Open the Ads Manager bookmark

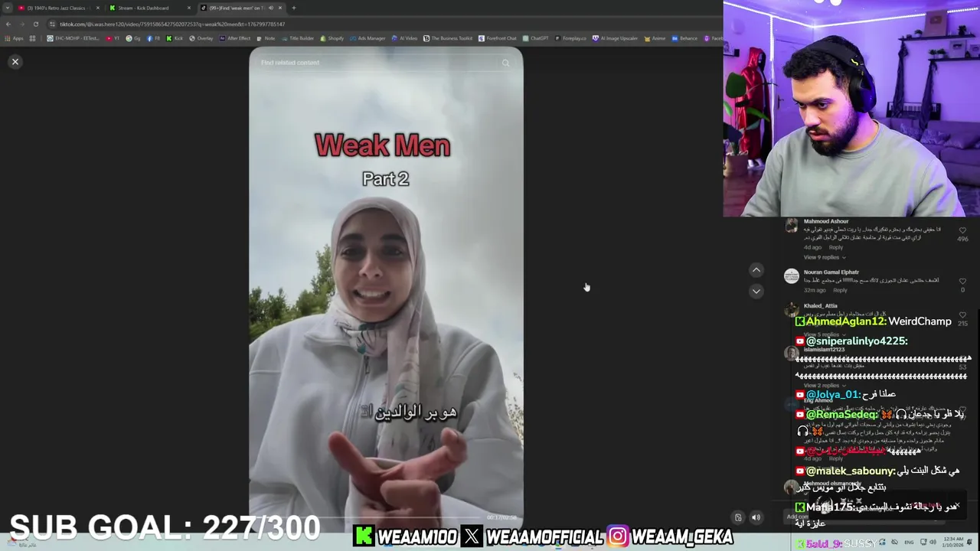[x=368, y=38]
